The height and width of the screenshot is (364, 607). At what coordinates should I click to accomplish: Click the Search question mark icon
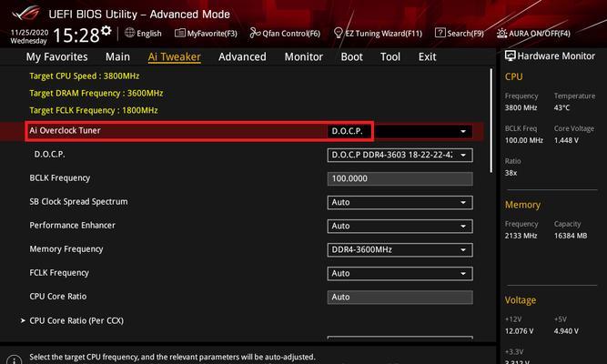(440, 33)
